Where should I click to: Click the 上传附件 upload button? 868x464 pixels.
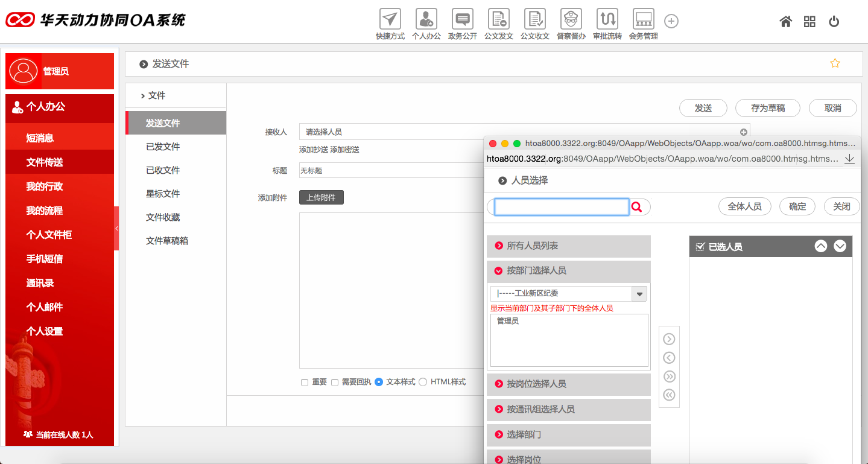point(321,197)
